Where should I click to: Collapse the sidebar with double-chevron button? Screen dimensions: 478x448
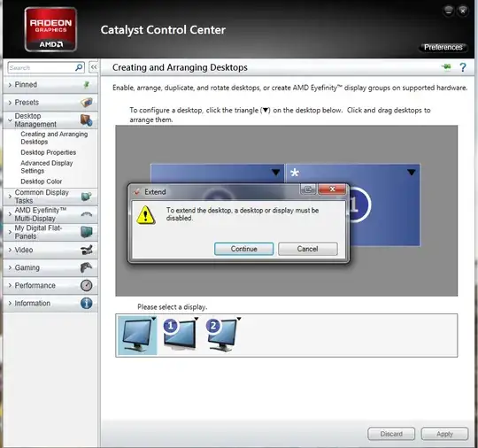coord(94,67)
